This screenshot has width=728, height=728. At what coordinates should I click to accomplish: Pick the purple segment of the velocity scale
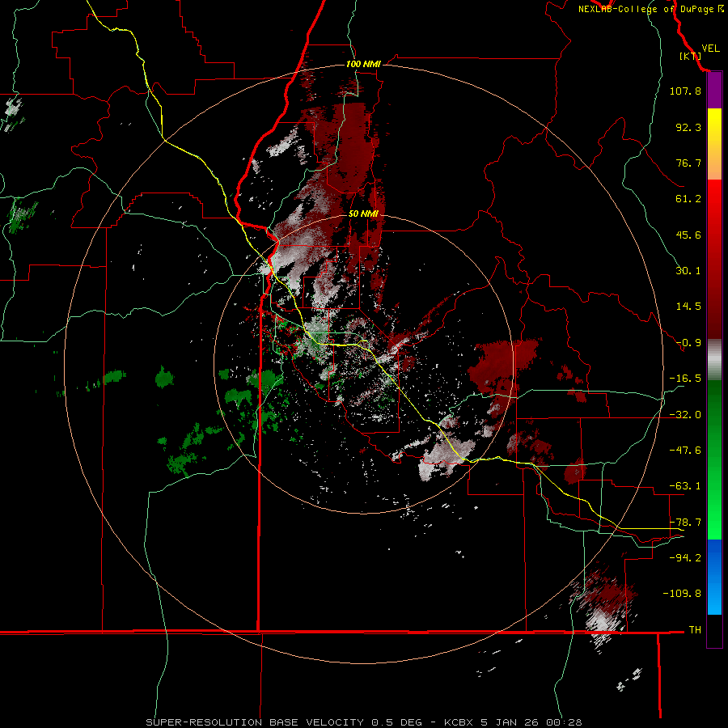[x=714, y=91]
